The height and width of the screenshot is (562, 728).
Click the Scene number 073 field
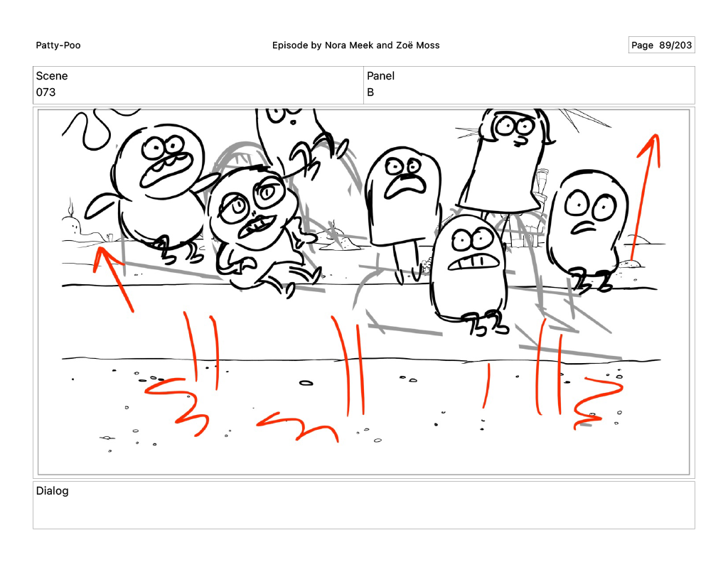coord(46,92)
